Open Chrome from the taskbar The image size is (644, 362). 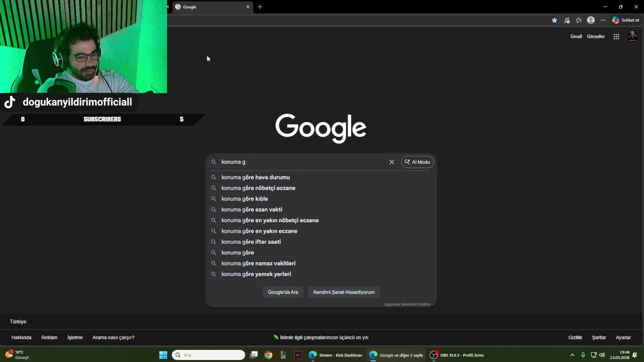tap(269, 355)
